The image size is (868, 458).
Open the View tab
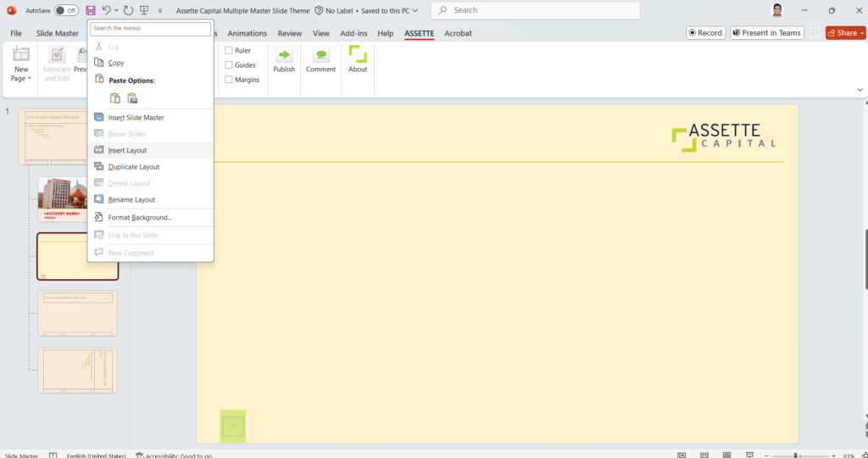[x=321, y=33]
